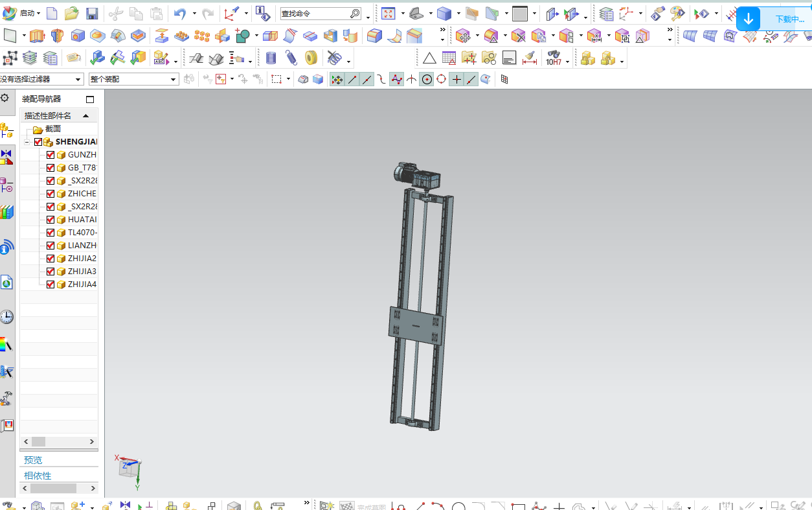The height and width of the screenshot is (510, 812).
Task: Click the paint palette edit display icon
Action: click(x=677, y=13)
